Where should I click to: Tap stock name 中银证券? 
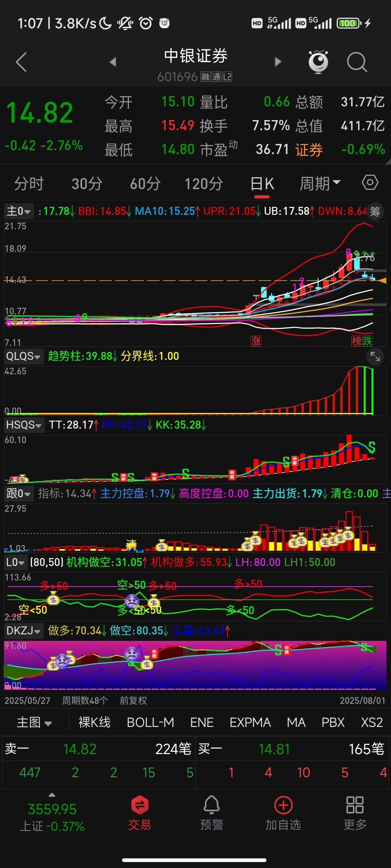click(195, 56)
